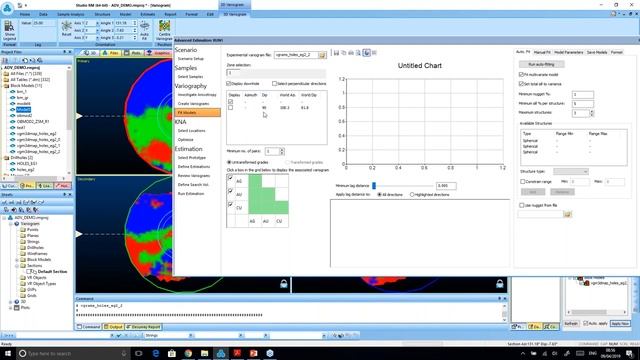This screenshot has width=640, height=360.
Task: Click the Reset orientation icon
Action: click(67, 29)
